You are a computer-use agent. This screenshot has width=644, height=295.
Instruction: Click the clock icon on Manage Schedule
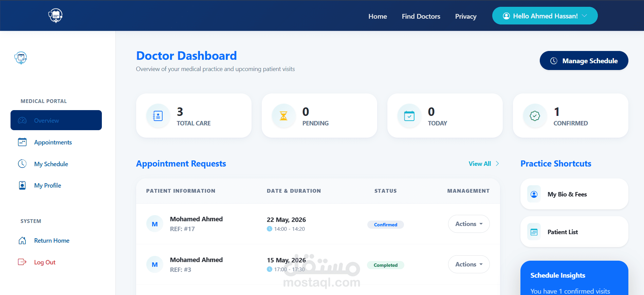point(554,61)
